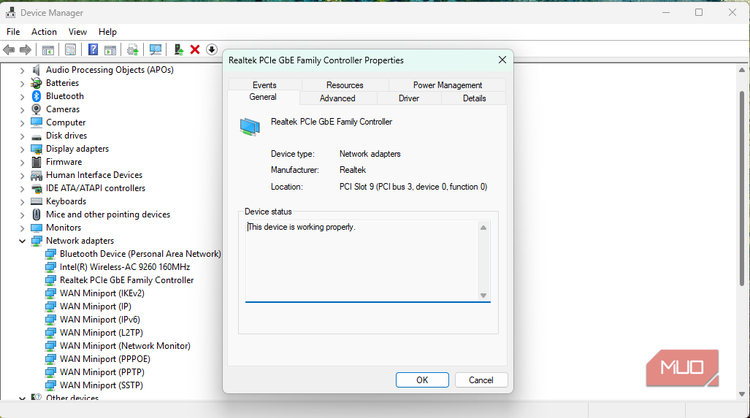The width and height of the screenshot is (750, 418).
Task: Open the Help menu
Action: (107, 32)
